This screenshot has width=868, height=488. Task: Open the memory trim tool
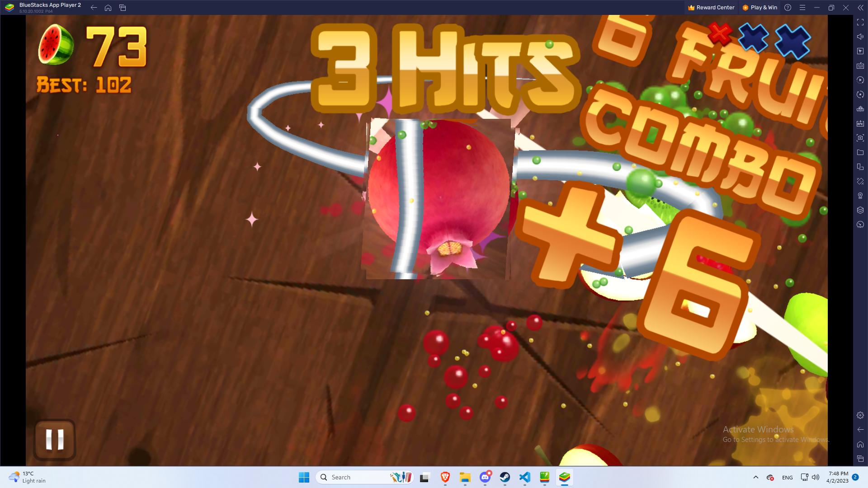pos(860,109)
